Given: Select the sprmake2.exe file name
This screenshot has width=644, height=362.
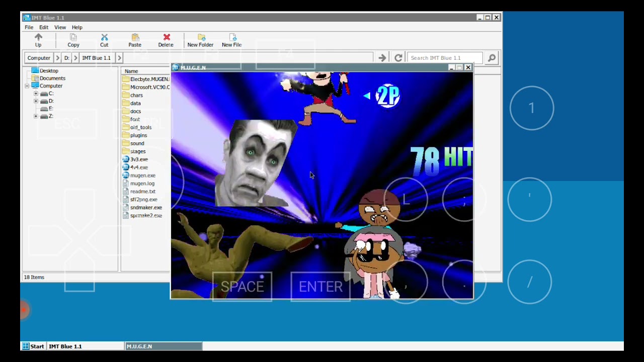Looking at the screenshot, I should [146, 216].
